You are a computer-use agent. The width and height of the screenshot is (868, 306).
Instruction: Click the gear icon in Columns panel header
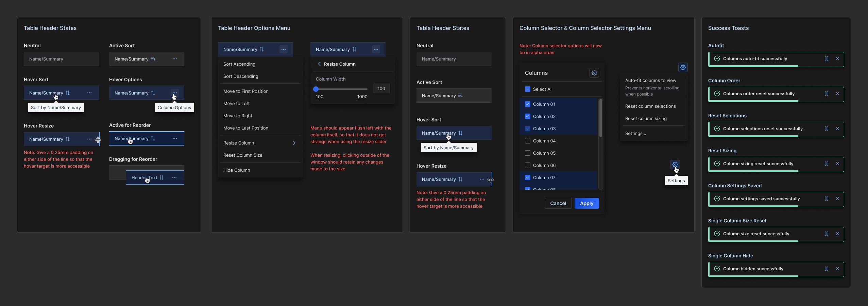coord(594,73)
